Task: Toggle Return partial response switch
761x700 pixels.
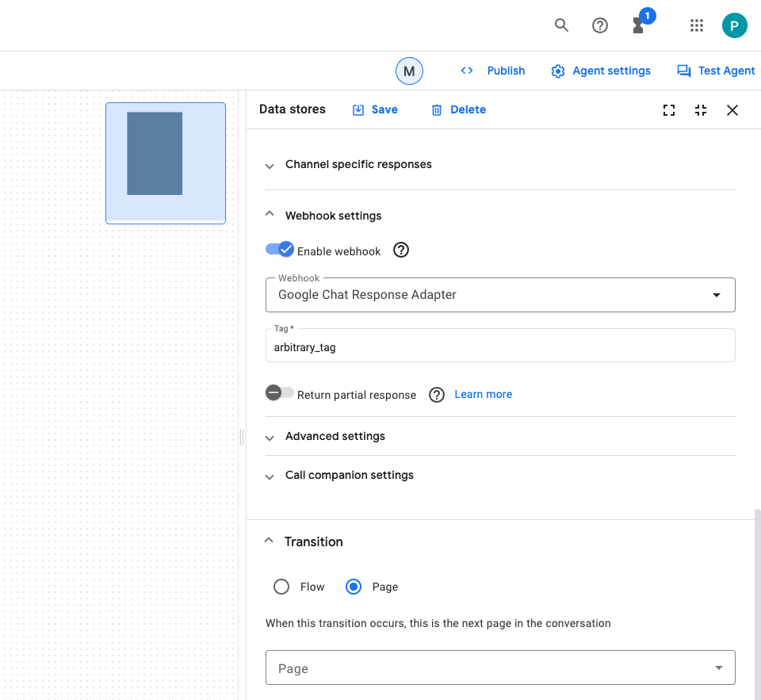Action: [x=280, y=393]
